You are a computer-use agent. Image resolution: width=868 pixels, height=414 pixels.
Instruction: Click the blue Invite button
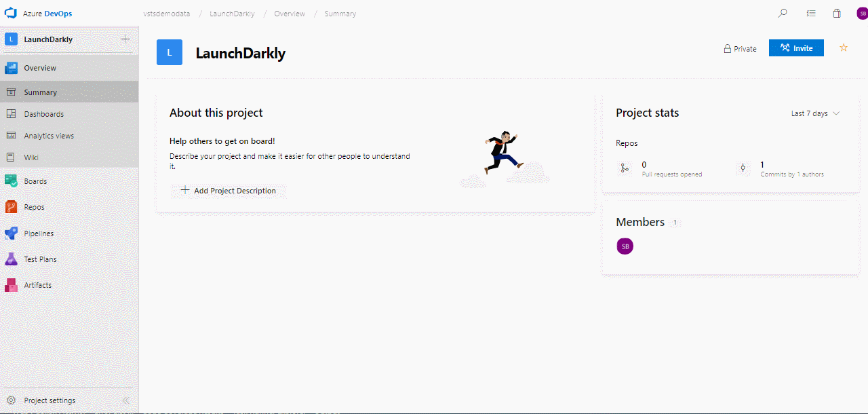tap(796, 48)
